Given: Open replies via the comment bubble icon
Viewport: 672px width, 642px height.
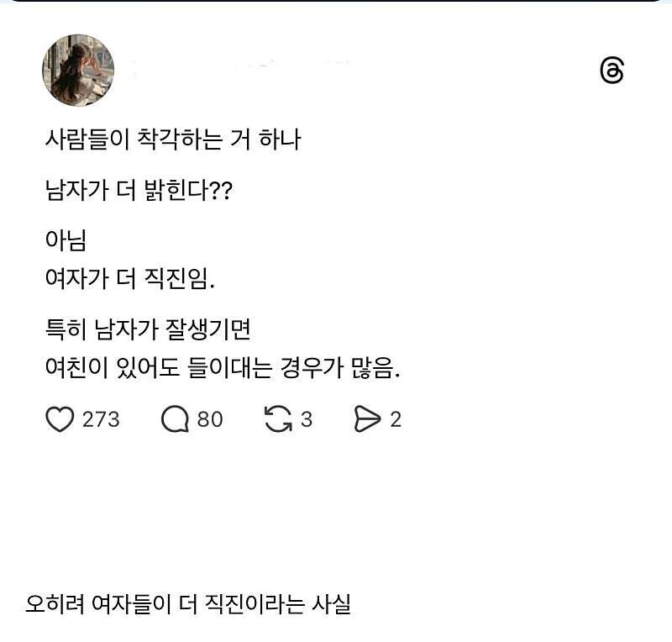Looking at the screenshot, I should point(175,418).
